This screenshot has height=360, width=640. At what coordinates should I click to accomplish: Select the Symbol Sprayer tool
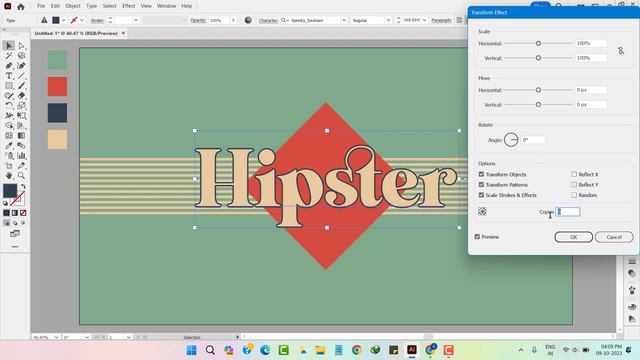(9, 156)
